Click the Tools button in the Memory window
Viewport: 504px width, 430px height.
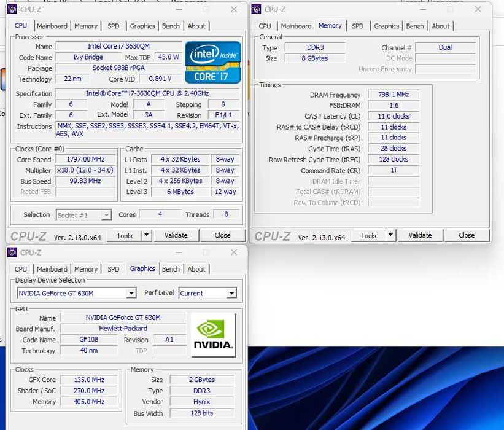click(x=368, y=236)
